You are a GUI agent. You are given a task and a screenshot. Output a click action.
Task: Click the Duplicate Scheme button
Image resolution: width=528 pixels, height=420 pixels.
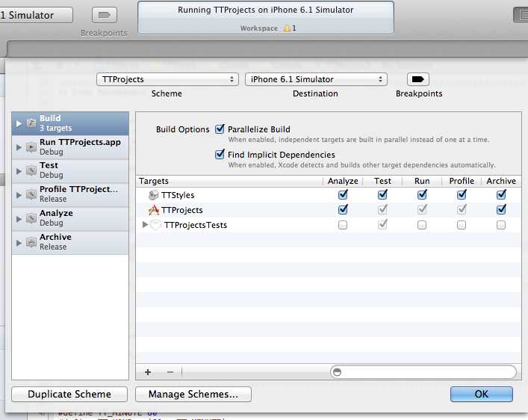point(69,394)
